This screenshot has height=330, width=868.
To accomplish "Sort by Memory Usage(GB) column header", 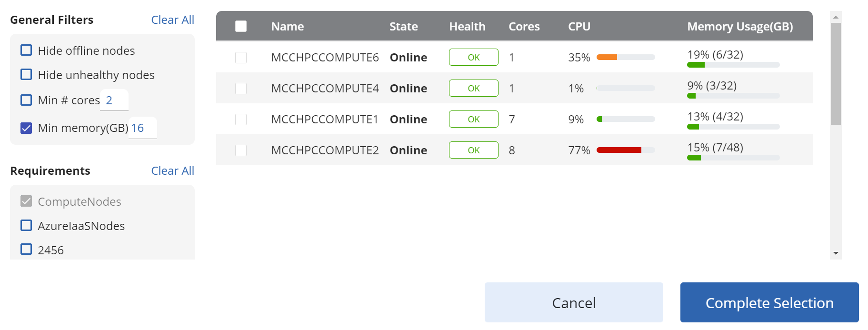I will click(x=740, y=27).
